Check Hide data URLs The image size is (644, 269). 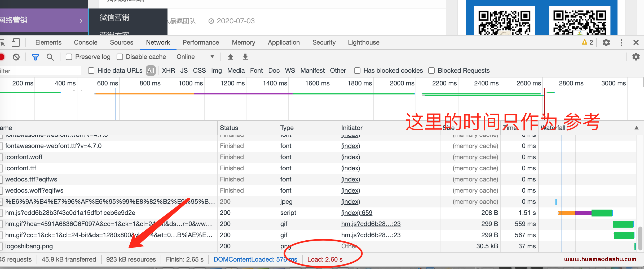[x=91, y=71]
